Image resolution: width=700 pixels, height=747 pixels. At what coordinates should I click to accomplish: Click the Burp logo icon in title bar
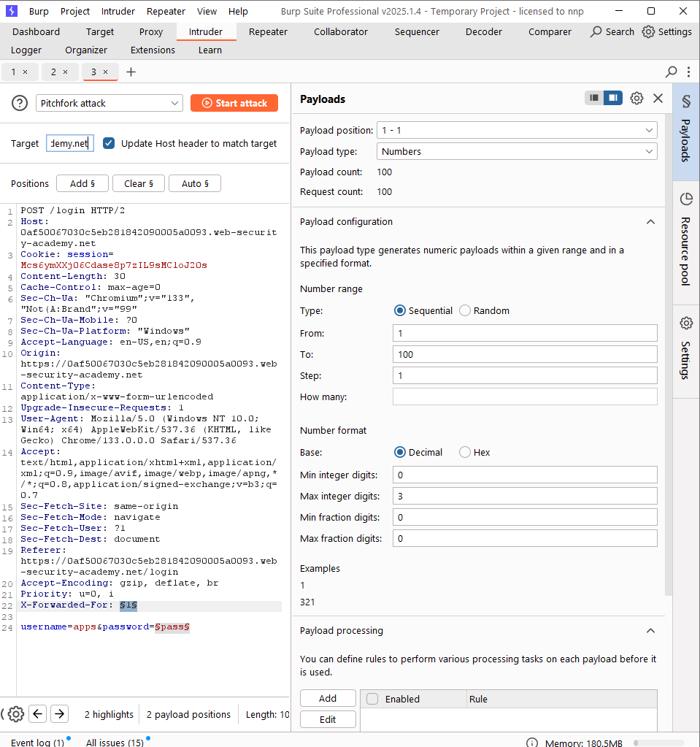click(12, 10)
